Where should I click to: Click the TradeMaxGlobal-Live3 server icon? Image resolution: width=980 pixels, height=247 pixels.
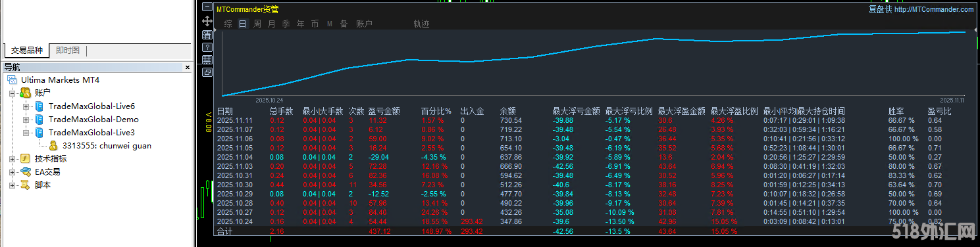coord(39,133)
